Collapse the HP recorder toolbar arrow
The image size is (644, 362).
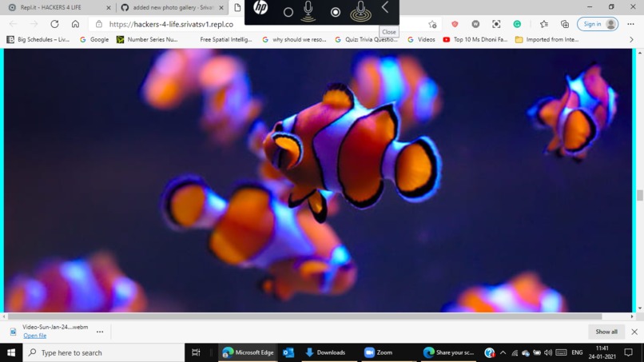[x=385, y=7]
